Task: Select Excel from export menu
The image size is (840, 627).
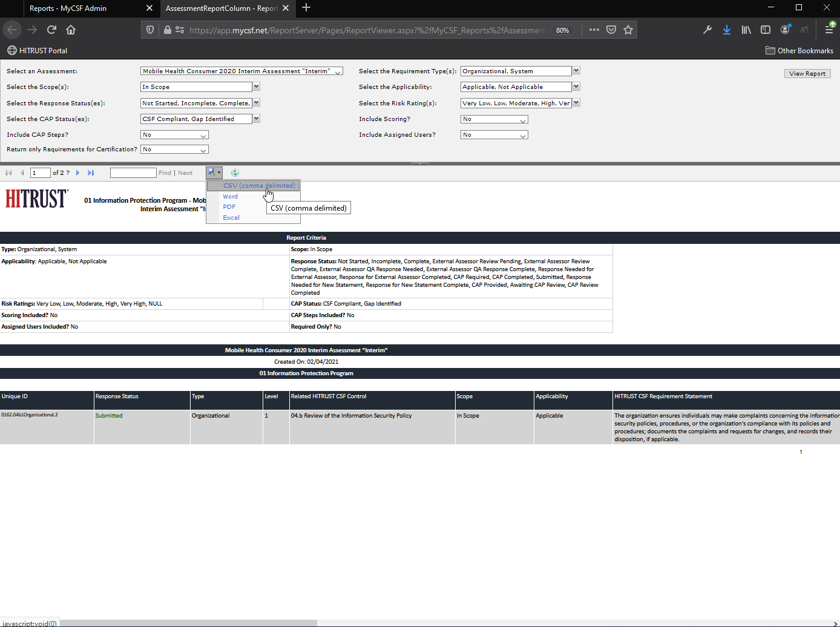Action: (231, 218)
